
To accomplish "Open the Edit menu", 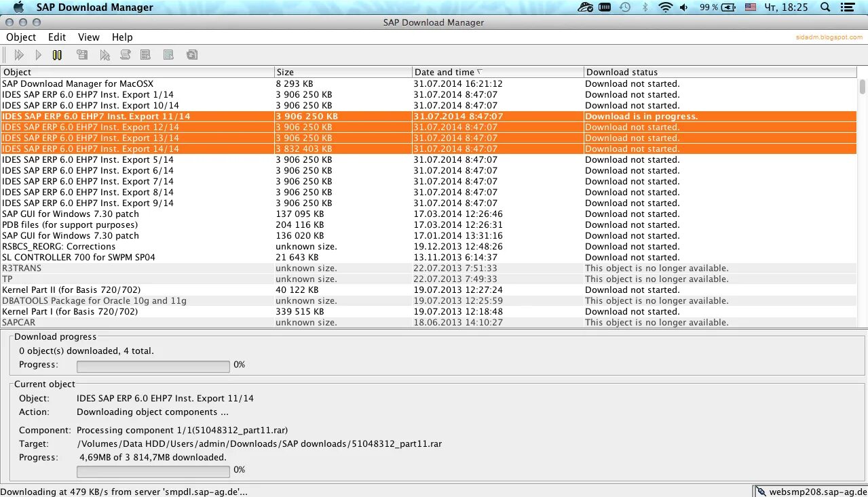I will point(57,37).
